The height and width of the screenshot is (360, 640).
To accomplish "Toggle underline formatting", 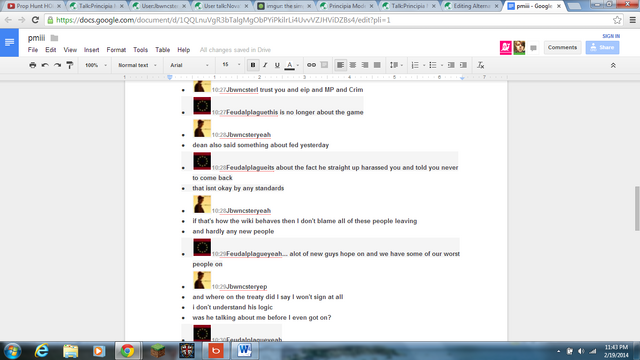I will coord(277,65).
